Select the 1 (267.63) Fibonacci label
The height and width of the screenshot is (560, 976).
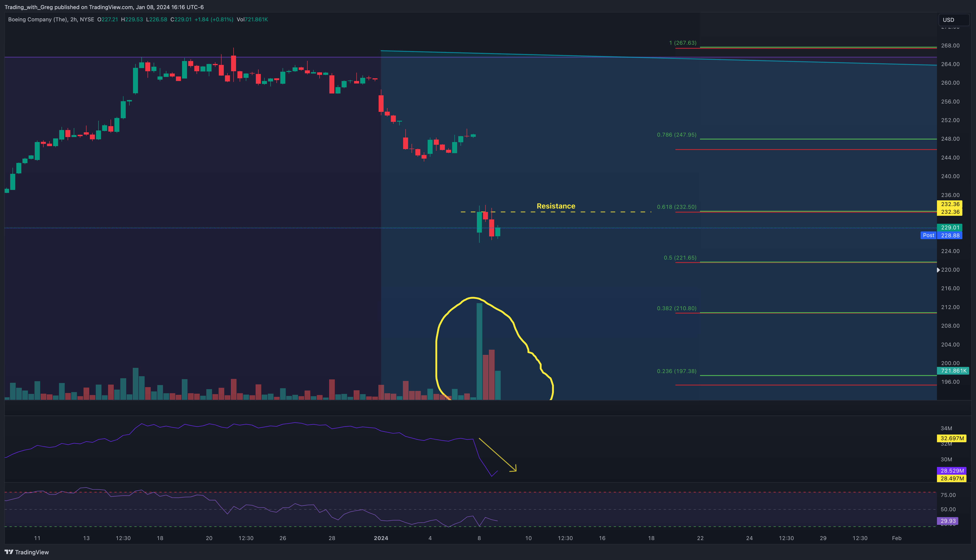(683, 43)
